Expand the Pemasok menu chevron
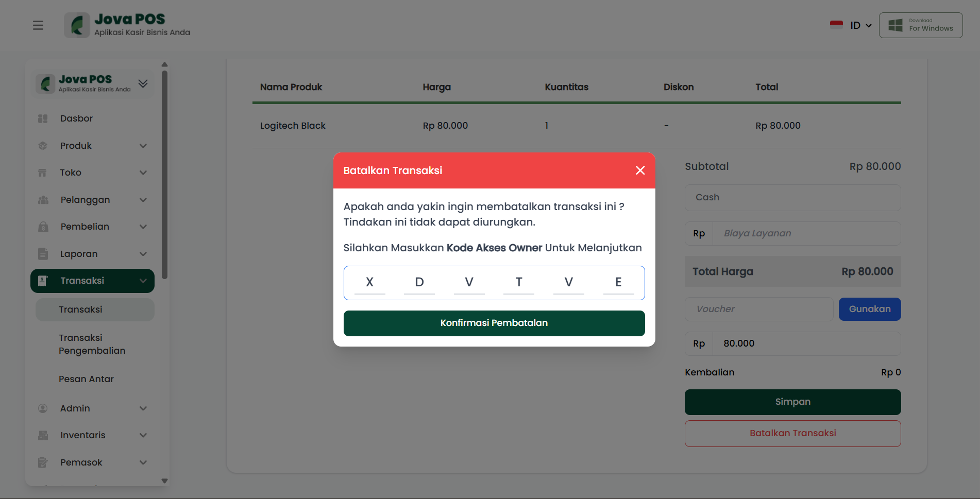Image resolution: width=980 pixels, height=499 pixels. 143,462
